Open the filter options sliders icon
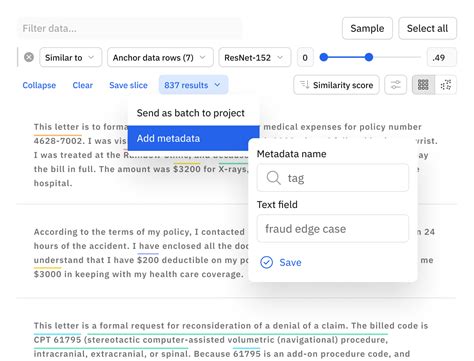 coord(395,85)
